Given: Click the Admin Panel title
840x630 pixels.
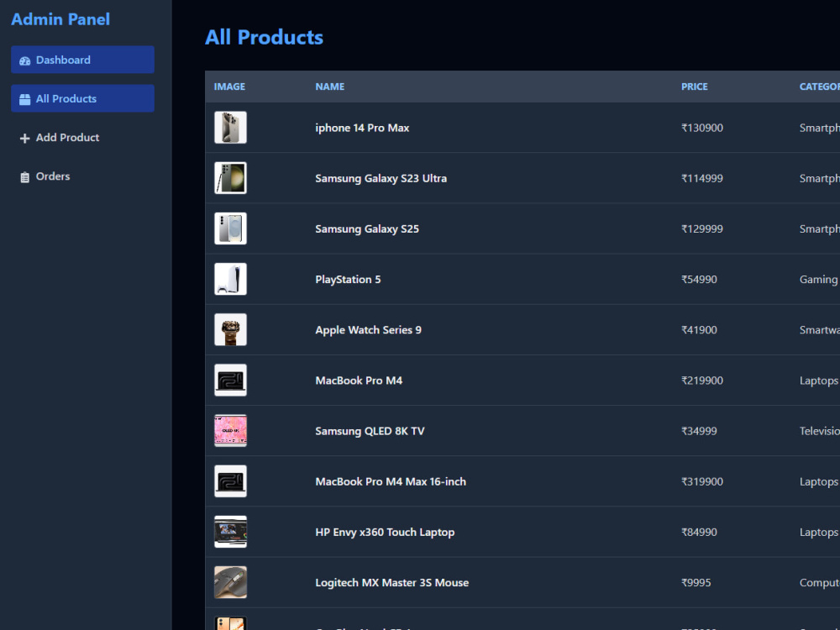Looking at the screenshot, I should pos(60,19).
